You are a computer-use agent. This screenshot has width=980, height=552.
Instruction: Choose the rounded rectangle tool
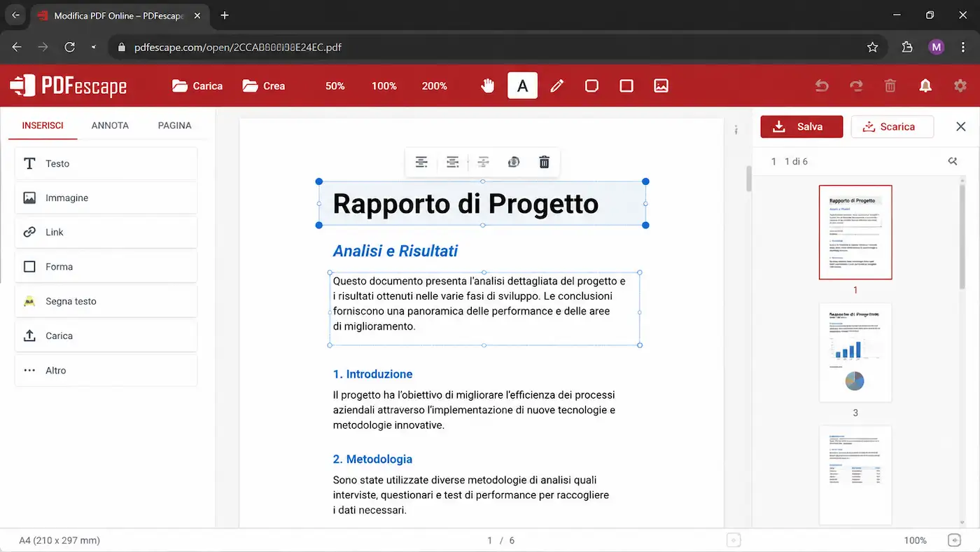(591, 85)
